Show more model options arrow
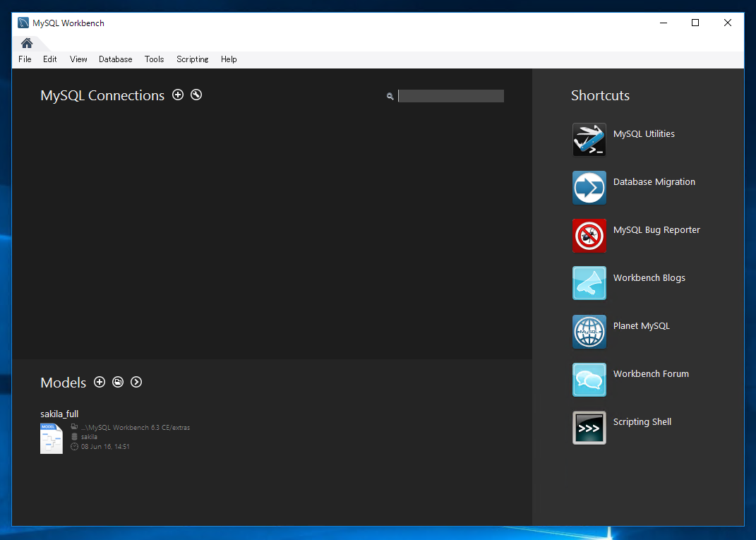The height and width of the screenshot is (540, 756). click(x=136, y=382)
